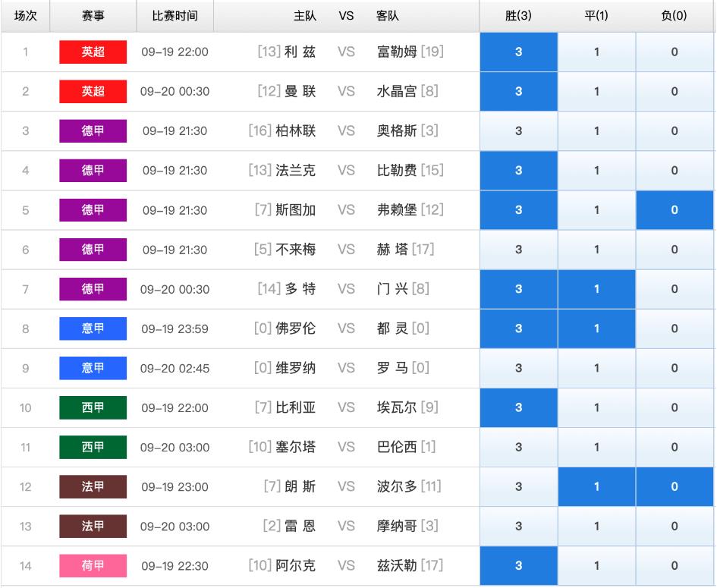Select win (3) for 雷恩 vs 摩纳哥
This screenshot has width=717, height=588.
pos(518,527)
